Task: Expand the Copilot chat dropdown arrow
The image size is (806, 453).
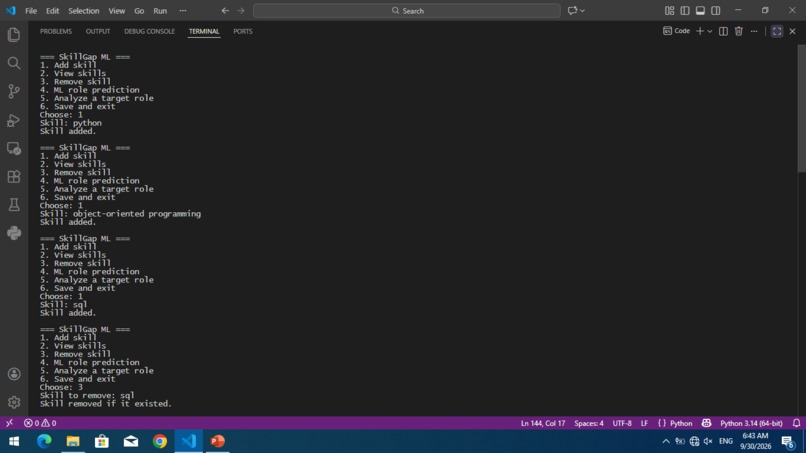Action: pyautogui.click(x=582, y=10)
